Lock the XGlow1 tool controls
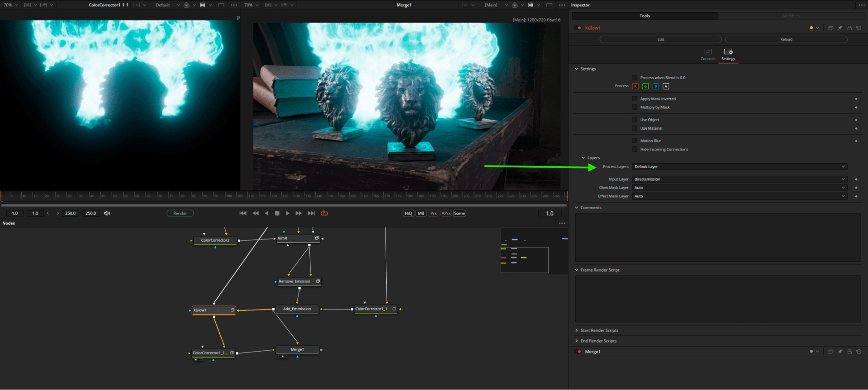The height and width of the screenshot is (390, 868). point(849,28)
